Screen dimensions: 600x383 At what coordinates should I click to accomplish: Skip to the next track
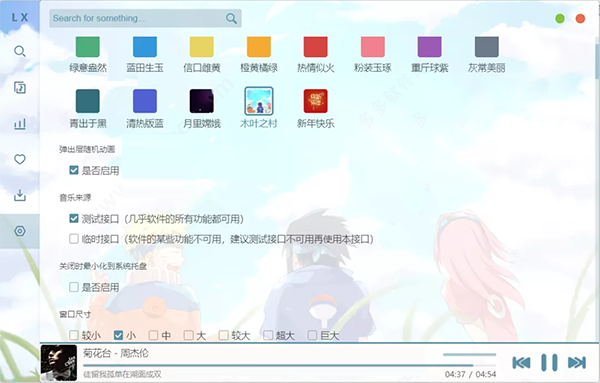point(577,362)
